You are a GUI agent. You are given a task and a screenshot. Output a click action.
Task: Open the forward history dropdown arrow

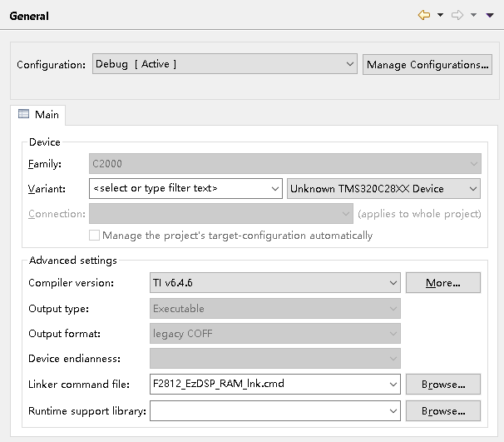click(472, 15)
